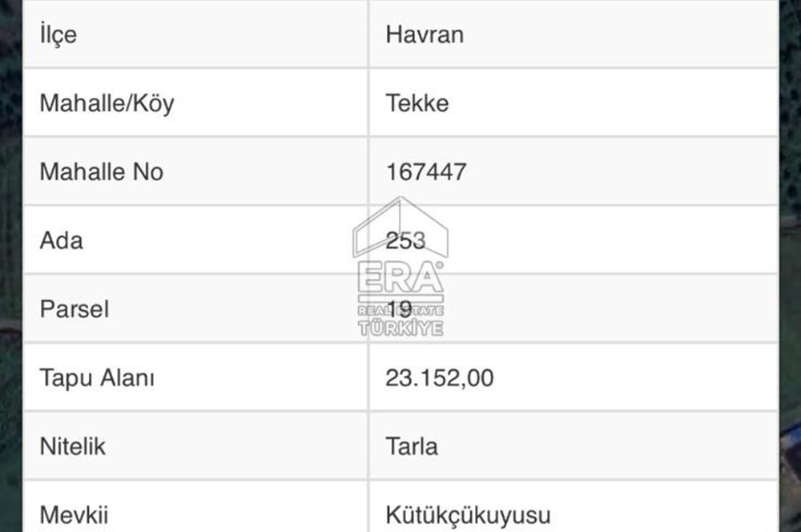
Task: Click the TÜRKİYE watermark text
Action: [x=400, y=328]
